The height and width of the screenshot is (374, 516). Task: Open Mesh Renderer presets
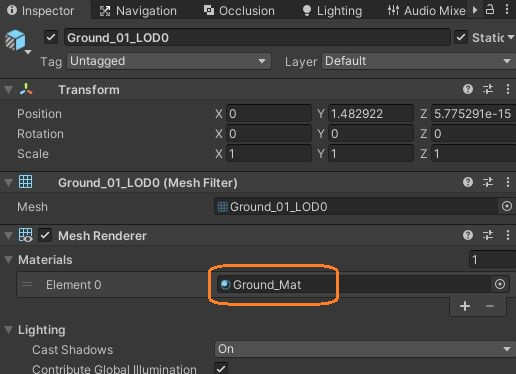(x=488, y=235)
